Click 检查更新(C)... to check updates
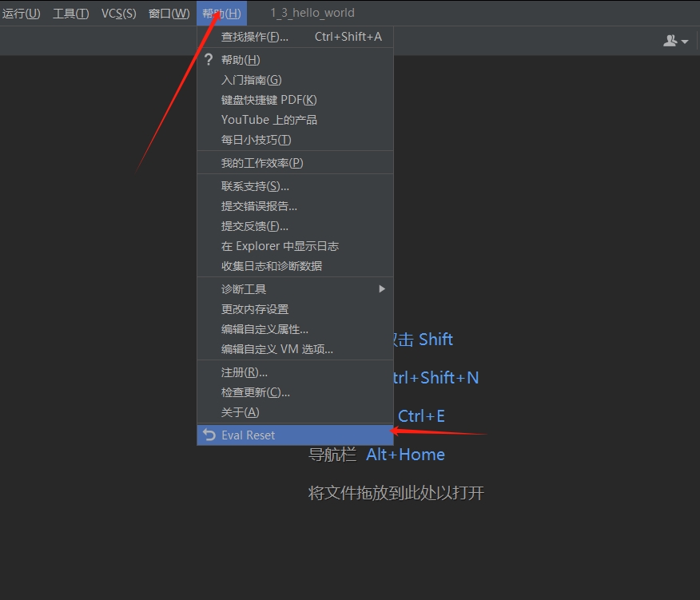This screenshot has width=700, height=600. click(x=255, y=392)
